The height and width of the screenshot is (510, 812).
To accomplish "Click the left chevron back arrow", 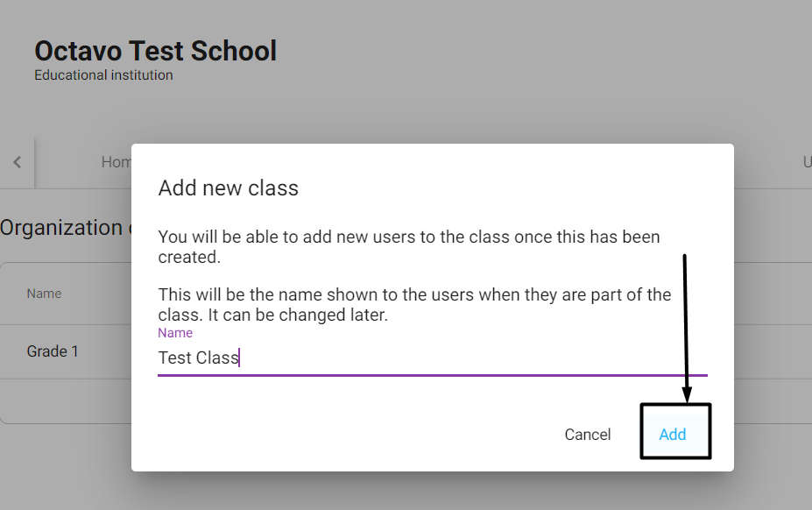I will click(18, 162).
